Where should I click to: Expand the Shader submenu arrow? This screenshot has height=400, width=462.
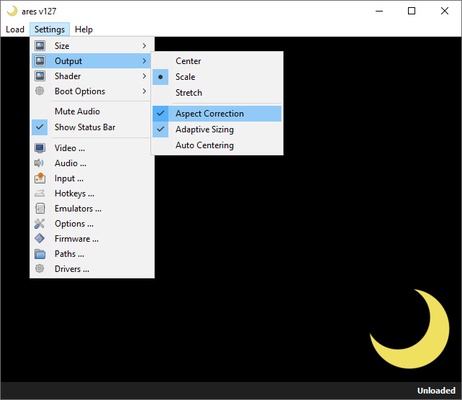(144, 76)
